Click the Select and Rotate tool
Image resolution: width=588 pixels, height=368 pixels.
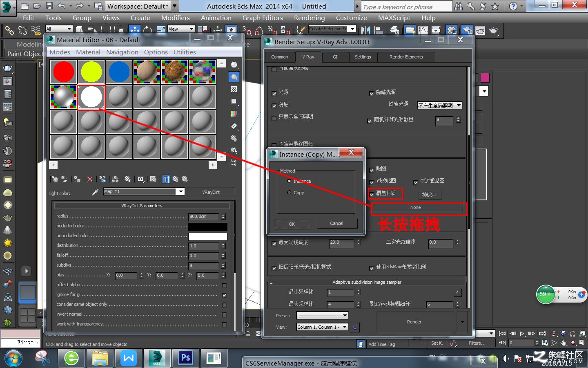click(147, 29)
